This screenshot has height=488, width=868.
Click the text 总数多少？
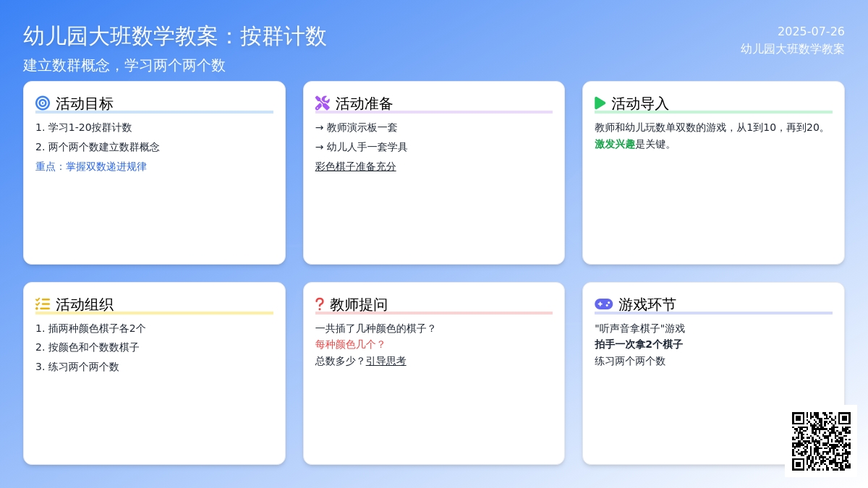pos(341,361)
